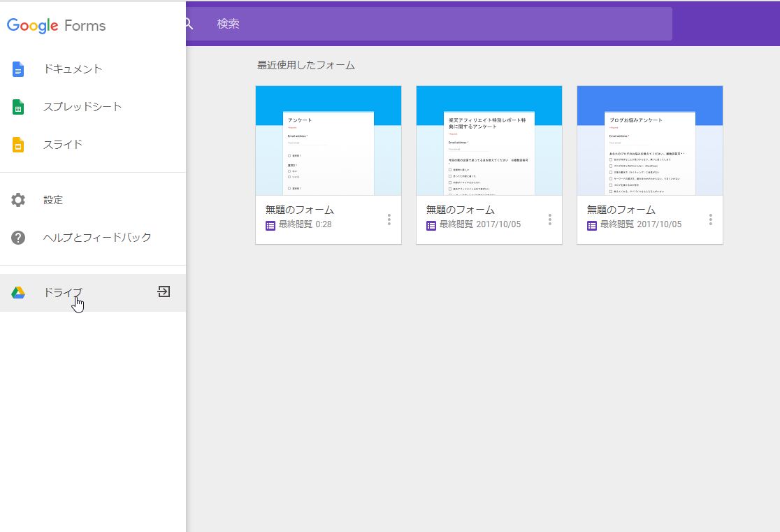The image size is (780, 532).
Task: Open the ブログお悩みアンケート form thumbnail
Action: point(650,141)
